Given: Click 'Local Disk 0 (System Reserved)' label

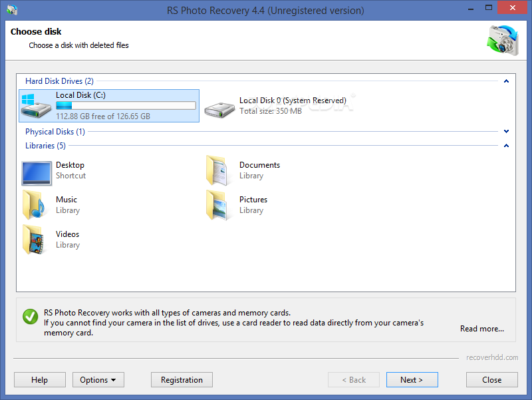Looking at the screenshot, I should [293, 100].
